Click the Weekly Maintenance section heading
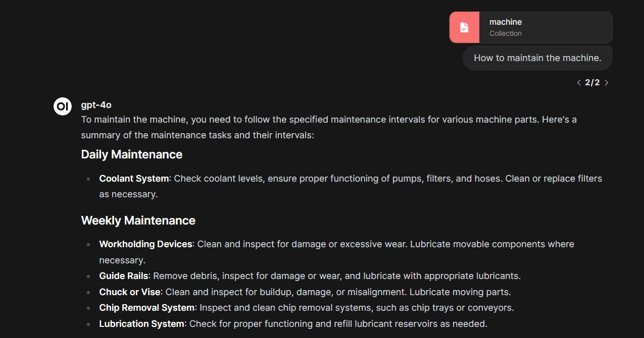Viewport: 644px width, 338px height. 138,220
